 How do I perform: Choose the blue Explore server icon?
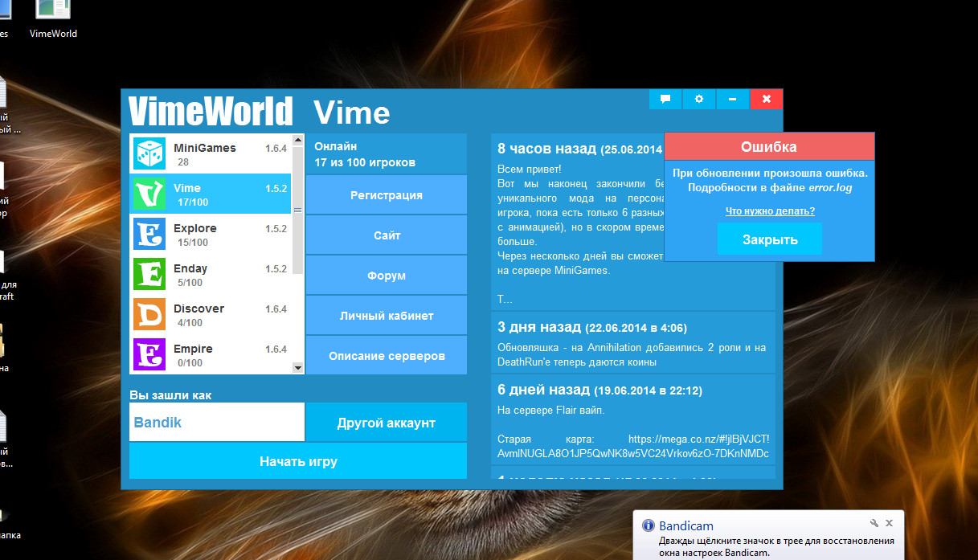tap(149, 234)
